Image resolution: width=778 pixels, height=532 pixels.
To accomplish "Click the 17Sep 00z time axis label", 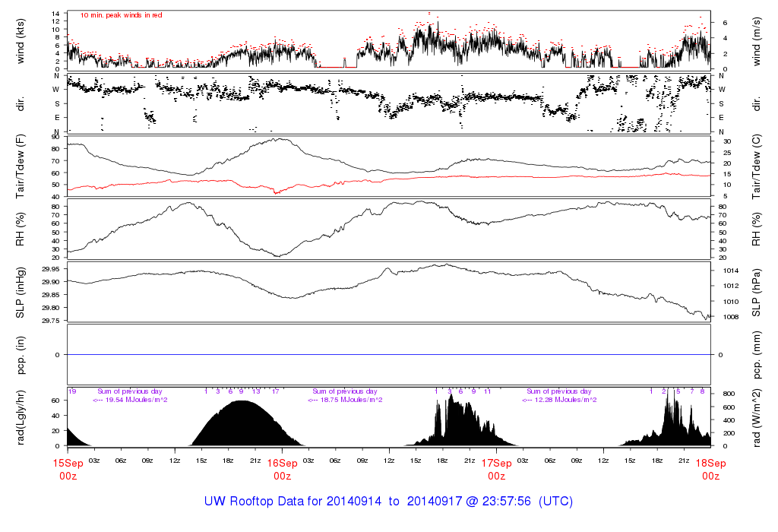I will tap(496, 469).
